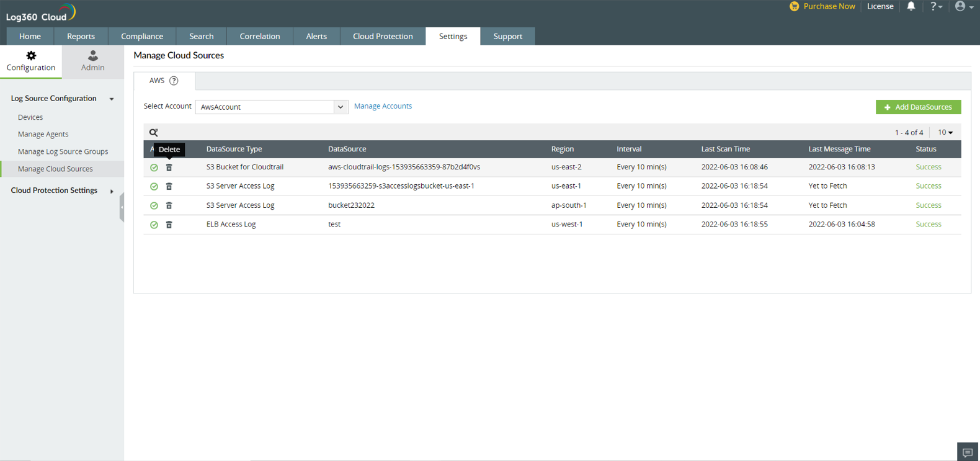The width and height of the screenshot is (980, 461).
Task: Delete the S3 Bucket for Cloudtrail datasource
Action: pyautogui.click(x=169, y=168)
